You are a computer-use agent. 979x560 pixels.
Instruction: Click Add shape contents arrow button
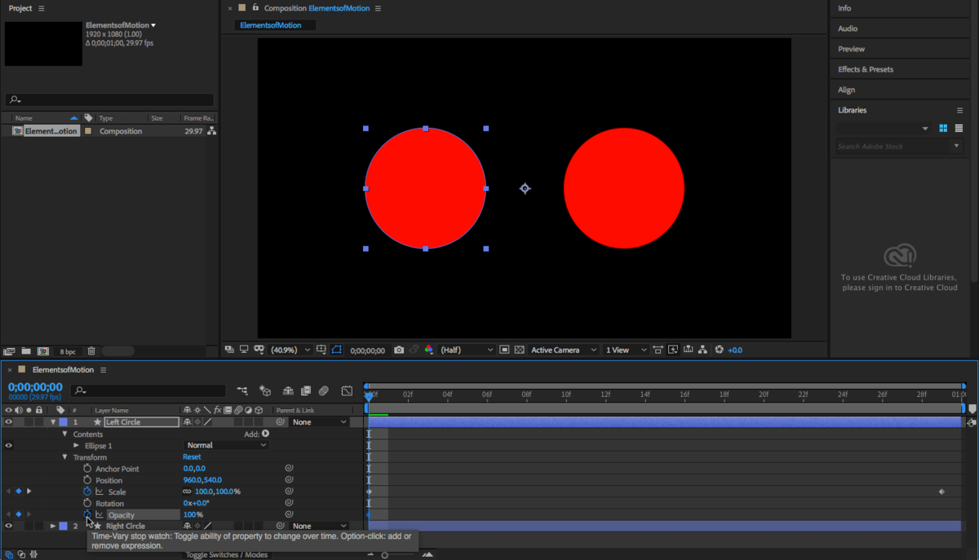(265, 434)
